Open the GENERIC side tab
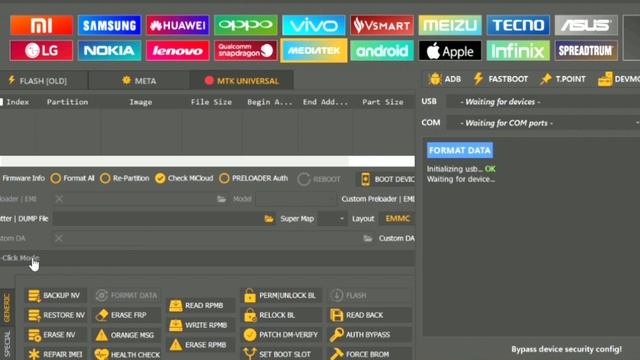 click(x=7, y=308)
